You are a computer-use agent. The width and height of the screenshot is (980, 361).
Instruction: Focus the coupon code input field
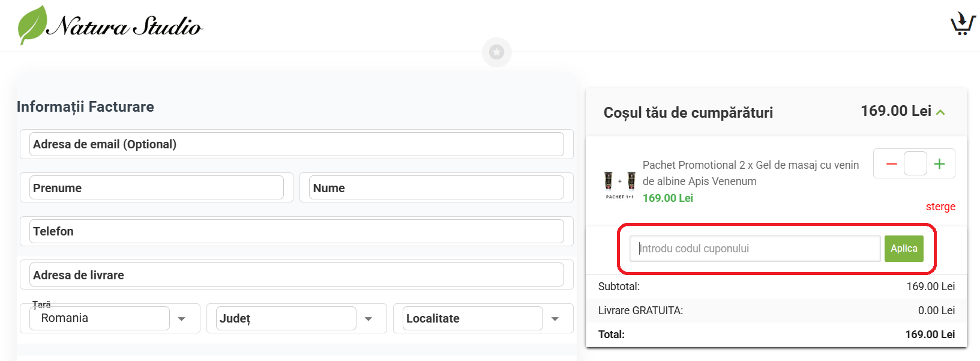coord(754,249)
